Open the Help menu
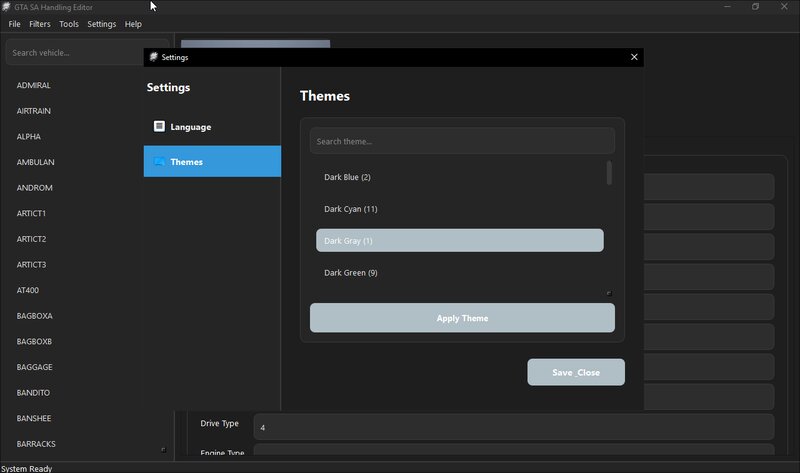This screenshot has height=473, width=800. point(133,24)
